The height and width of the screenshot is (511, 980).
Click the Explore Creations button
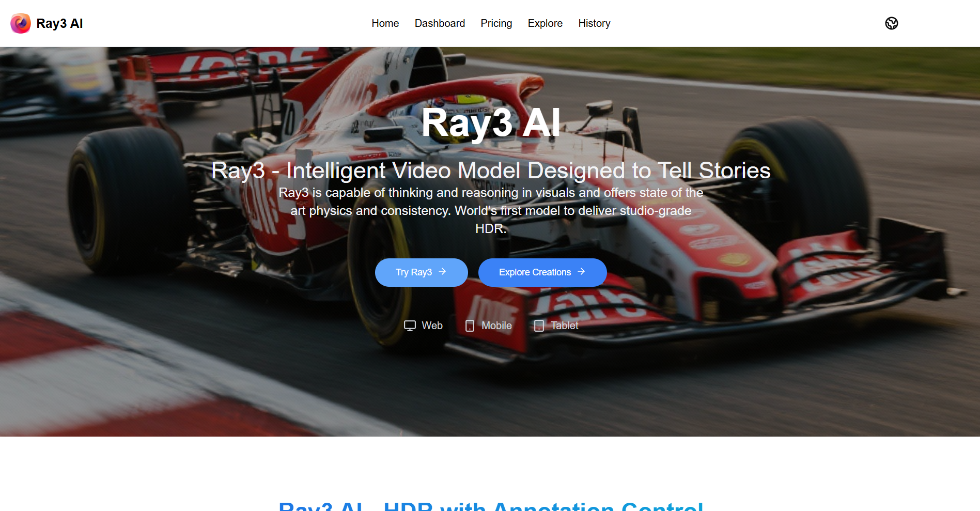pos(542,272)
